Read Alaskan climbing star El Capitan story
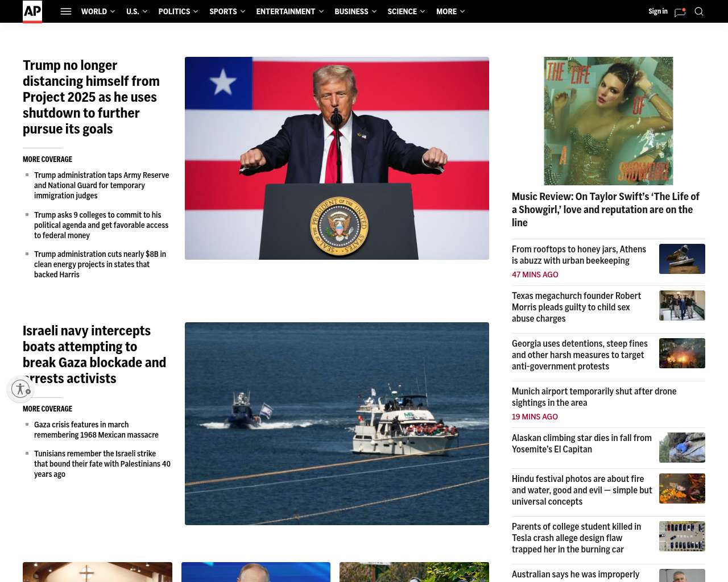This screenshot has width=728, height=582. [582, 444]
